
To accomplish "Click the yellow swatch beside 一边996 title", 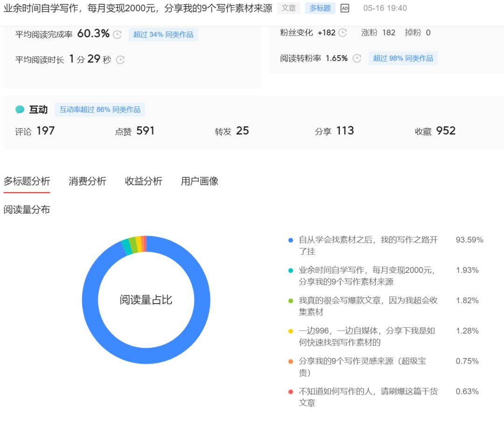I will click(290, 331).
